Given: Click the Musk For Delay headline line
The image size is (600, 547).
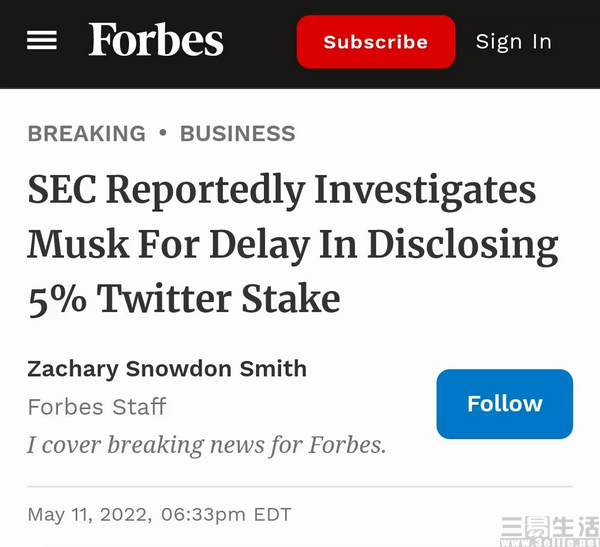Looking at the screenshot, I should point(293,245).
